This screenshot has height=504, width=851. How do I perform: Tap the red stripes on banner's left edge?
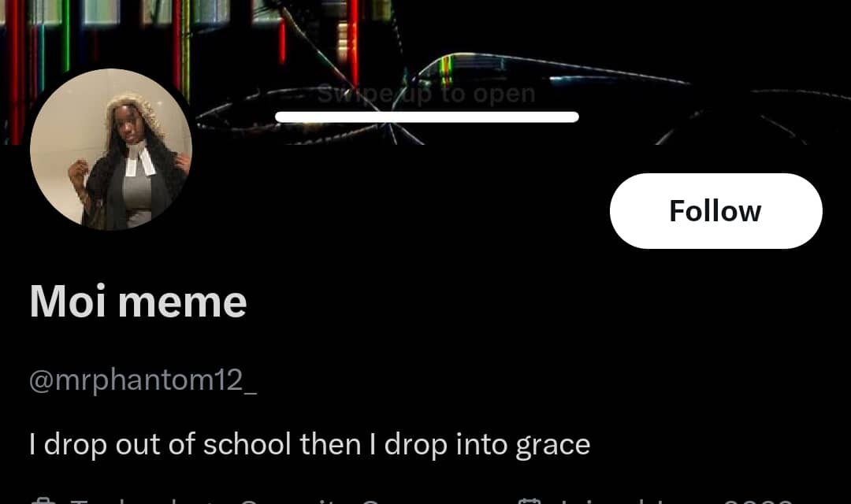(15, 71)
